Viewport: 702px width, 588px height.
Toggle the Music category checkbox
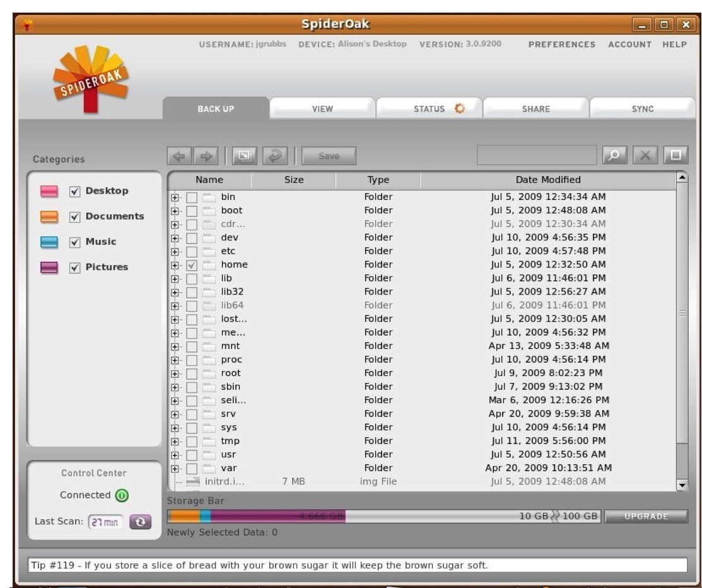(x=75, y=242)
